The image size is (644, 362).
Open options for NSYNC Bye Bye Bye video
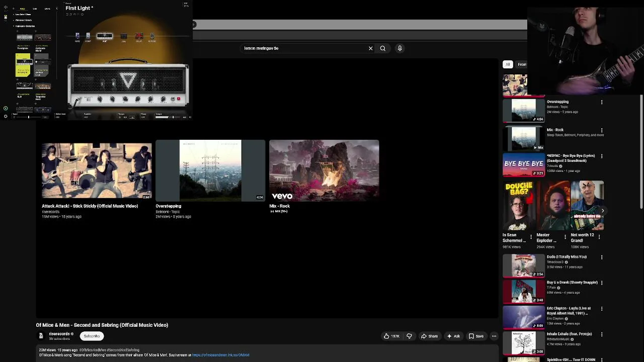(x=602, y=156)
